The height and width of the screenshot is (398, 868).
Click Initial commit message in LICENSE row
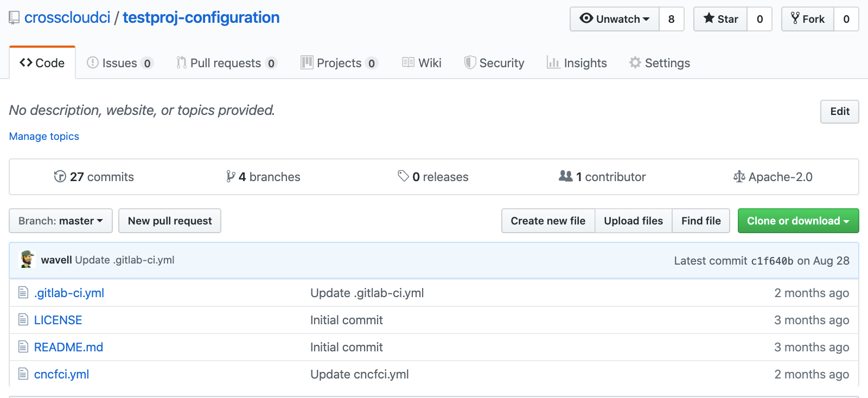coord(347,320)
